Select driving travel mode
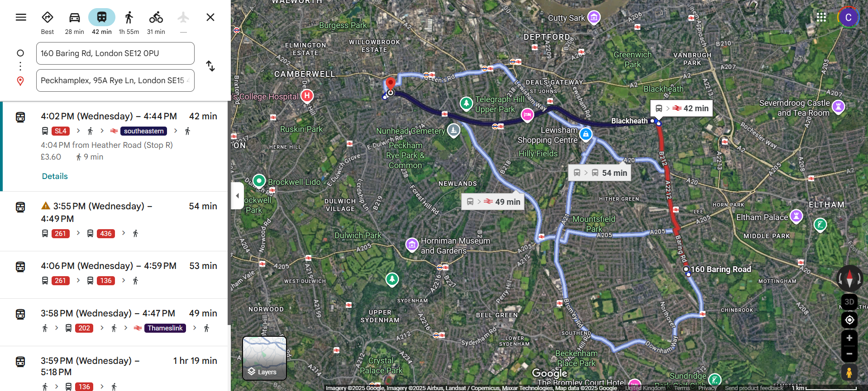Viewport: 868px width, 391px height. 75,22
